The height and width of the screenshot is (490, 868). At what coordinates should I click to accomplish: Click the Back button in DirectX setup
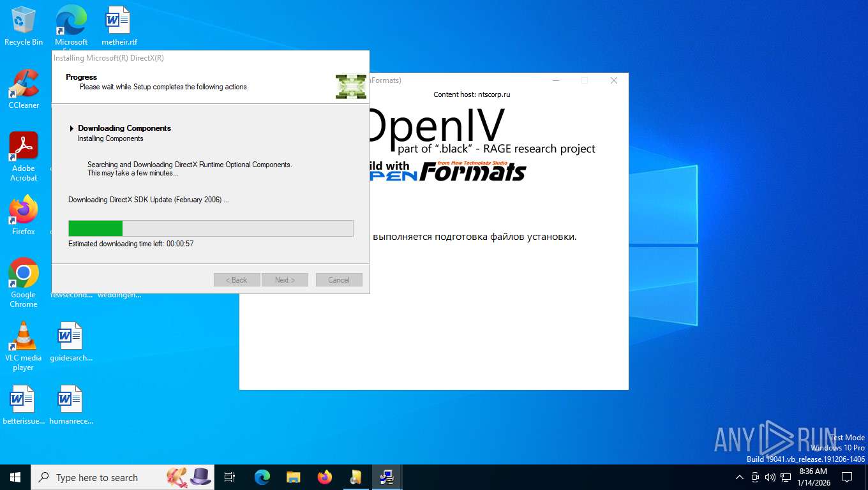coord(237,280)
